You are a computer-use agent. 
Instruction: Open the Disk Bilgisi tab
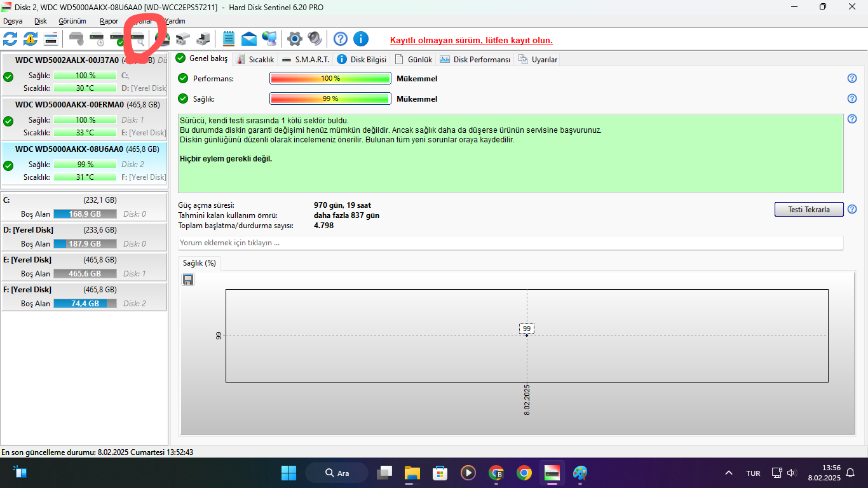[362, 59]
